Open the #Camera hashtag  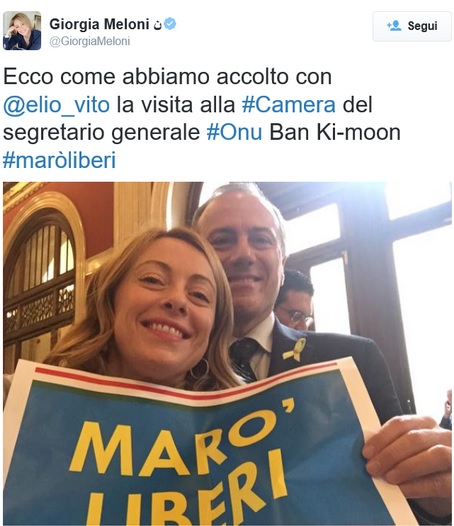(289, 105)
